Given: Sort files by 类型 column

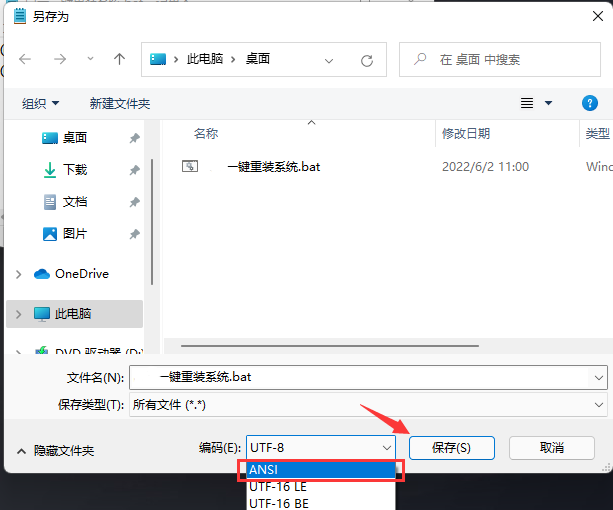Looking at the screenshot, I should coord(598,134).
